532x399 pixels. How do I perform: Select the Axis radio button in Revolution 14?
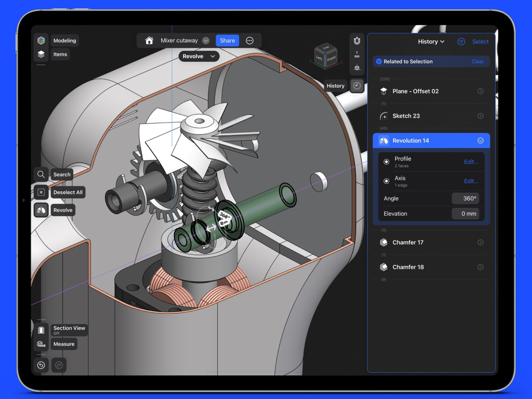tap(387, 181)
